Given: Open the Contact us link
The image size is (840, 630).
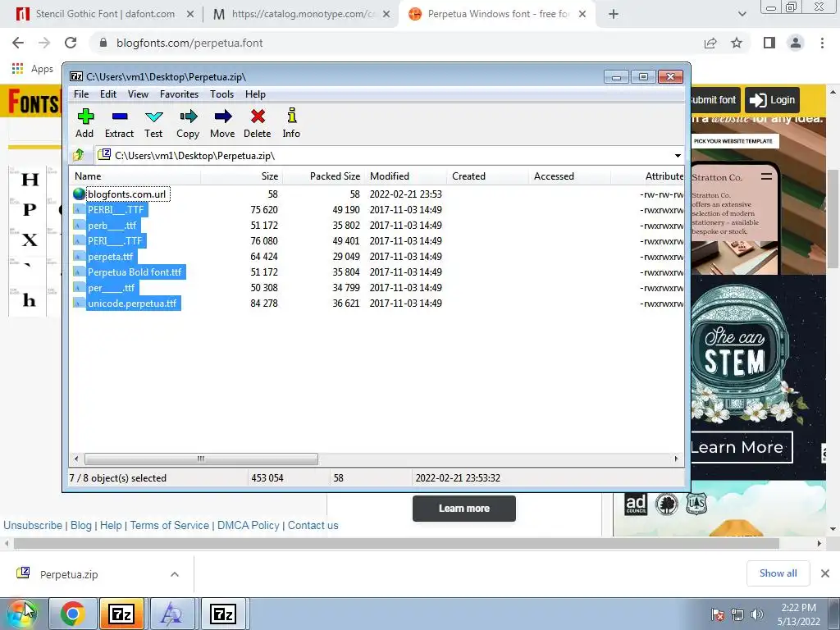Looking at the screenshot, I should point(313,526).
